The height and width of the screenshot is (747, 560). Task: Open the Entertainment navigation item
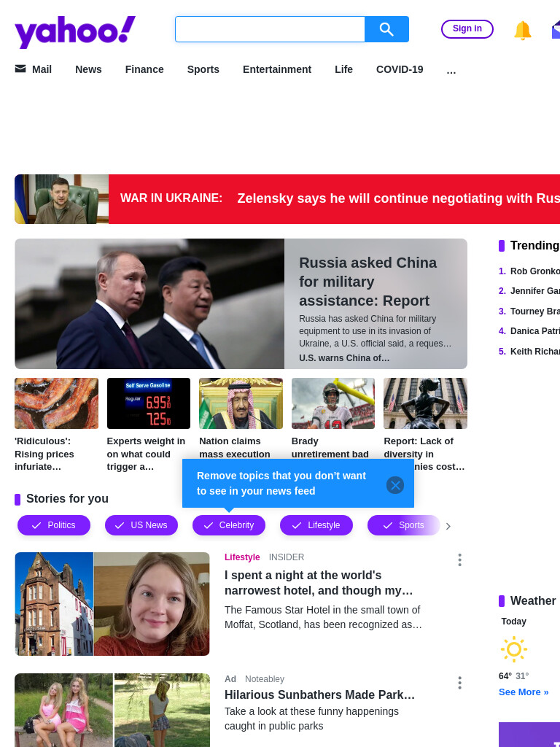coord(277,69)
